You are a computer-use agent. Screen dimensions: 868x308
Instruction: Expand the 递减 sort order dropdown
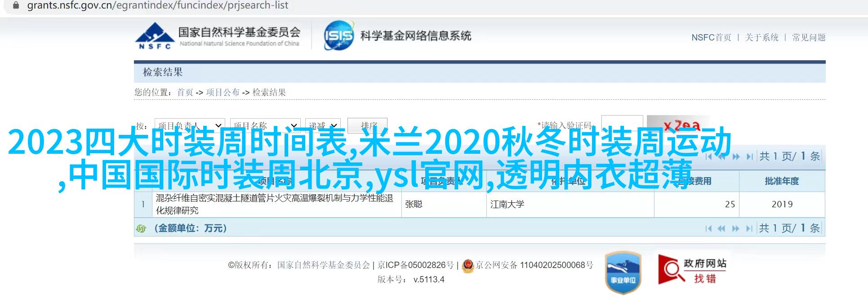[x=323, y=125]
